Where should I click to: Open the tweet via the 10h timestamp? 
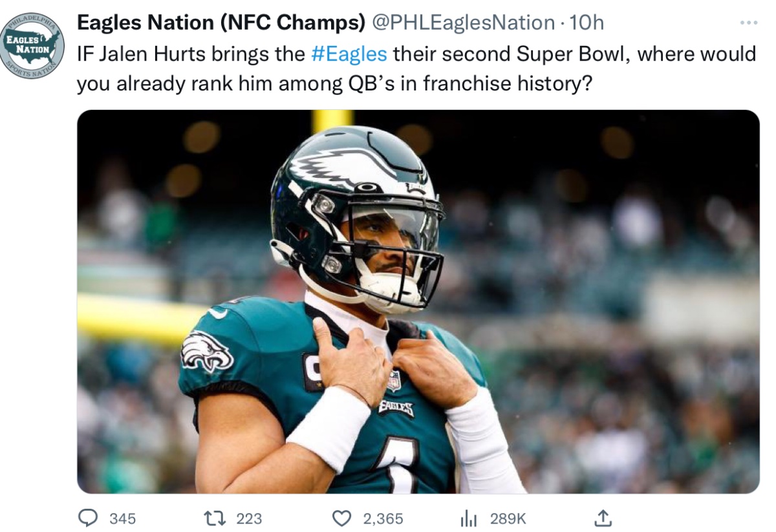(x=587, y=23)
